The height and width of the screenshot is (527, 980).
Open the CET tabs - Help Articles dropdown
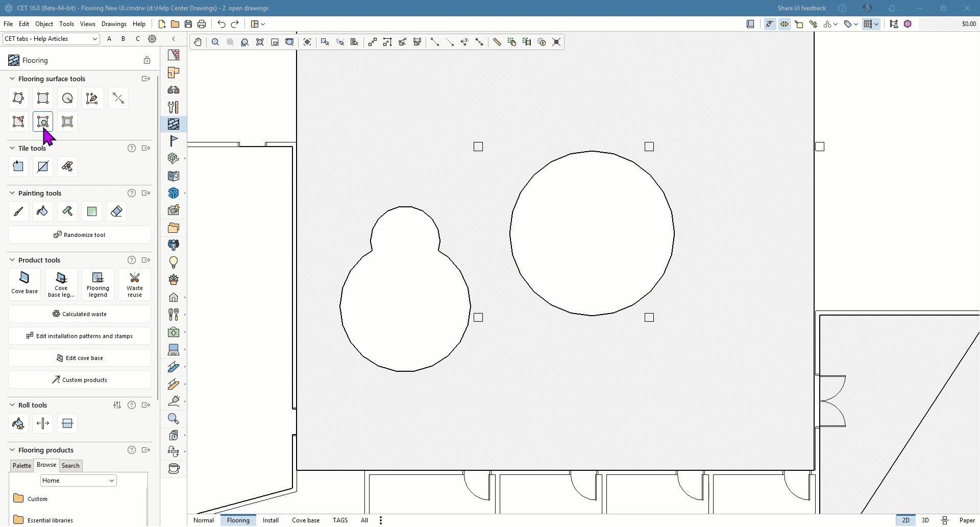point(51,39)
